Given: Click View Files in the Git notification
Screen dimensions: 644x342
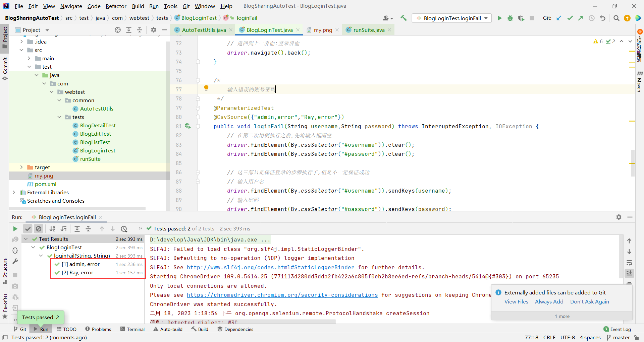Looking at the screenshot, I should [x=516, y=301].
